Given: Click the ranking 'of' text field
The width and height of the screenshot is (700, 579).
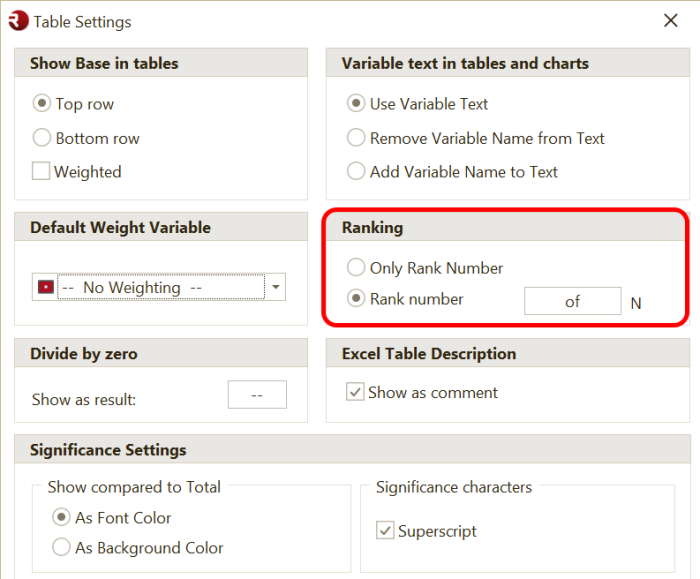Looking at the screenshot, I should coord(572,301).
